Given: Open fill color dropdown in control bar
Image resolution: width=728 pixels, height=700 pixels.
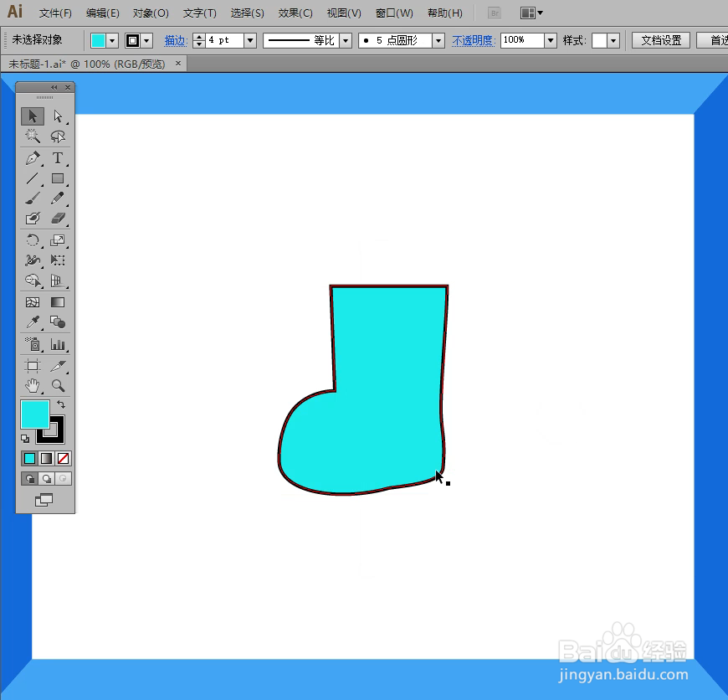Looking at the screenshot, I should tap(112, 41).
